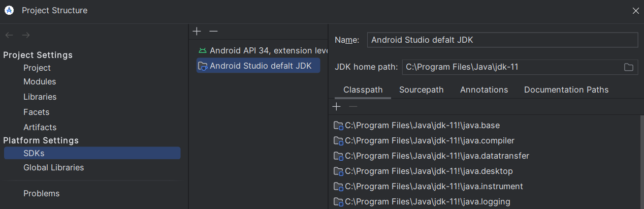Go forward with the right arrow
This screenshot has height=209, width=644.
pyautogui.click(x=26, y=35)
